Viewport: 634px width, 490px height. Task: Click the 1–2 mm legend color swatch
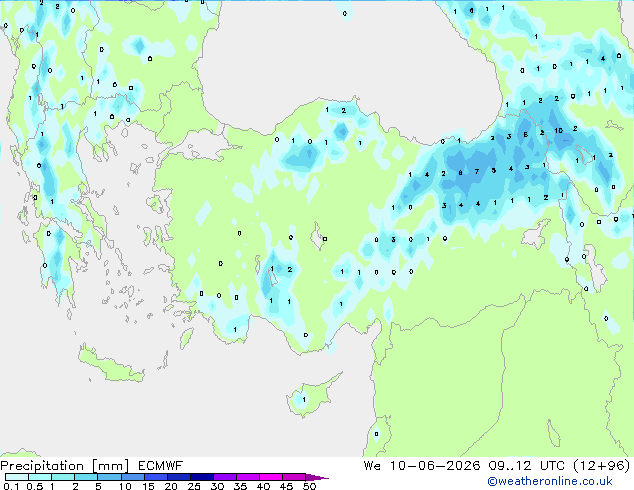(x=63, y=477)
